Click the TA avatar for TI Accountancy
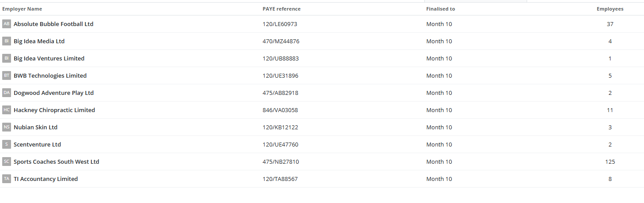Image resolution: width=644 pixels, height=203 pixels. point(6,179)
